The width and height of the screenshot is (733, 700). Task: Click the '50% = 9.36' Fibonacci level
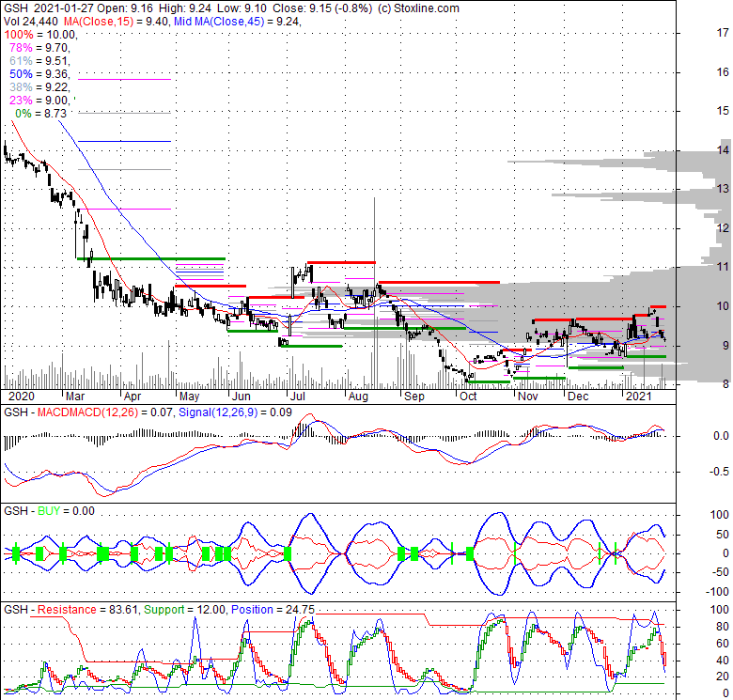(39, 74)
